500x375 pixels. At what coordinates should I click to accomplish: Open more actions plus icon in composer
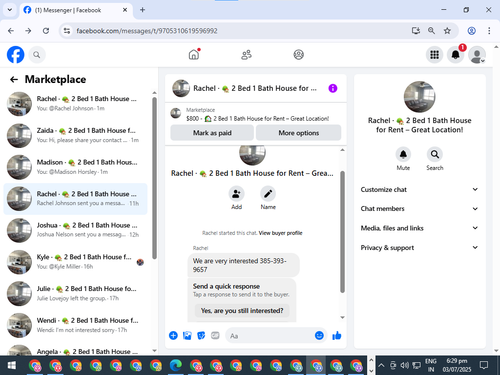pyautogui.click(x=173, y=335)
